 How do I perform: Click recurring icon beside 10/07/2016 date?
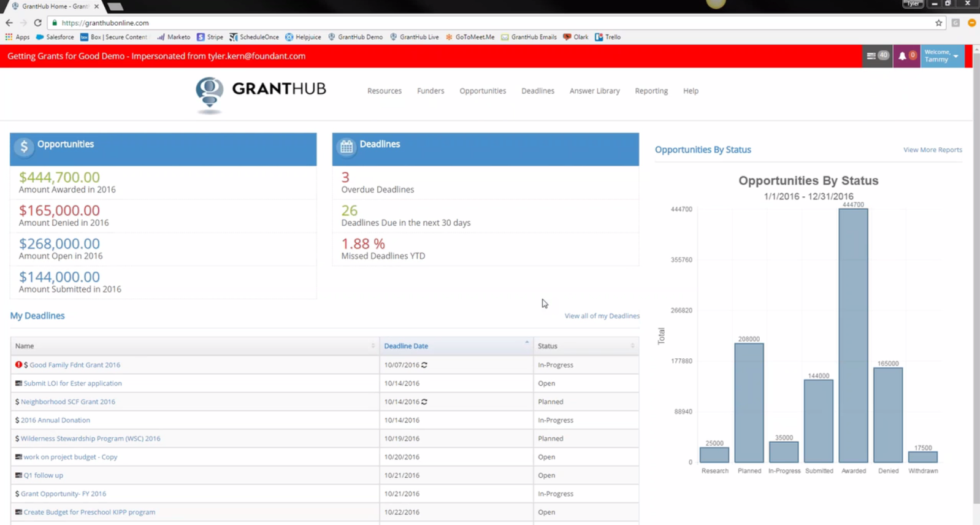424,365
